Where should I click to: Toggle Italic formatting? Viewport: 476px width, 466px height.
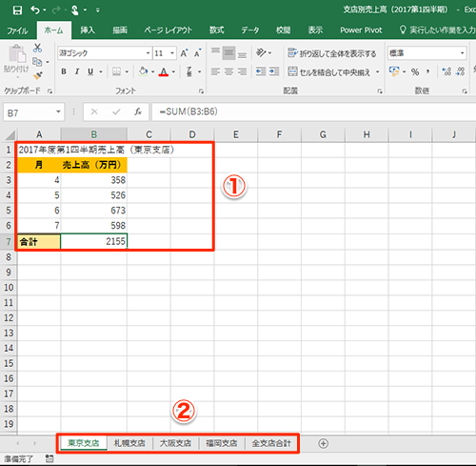(77, 71)
